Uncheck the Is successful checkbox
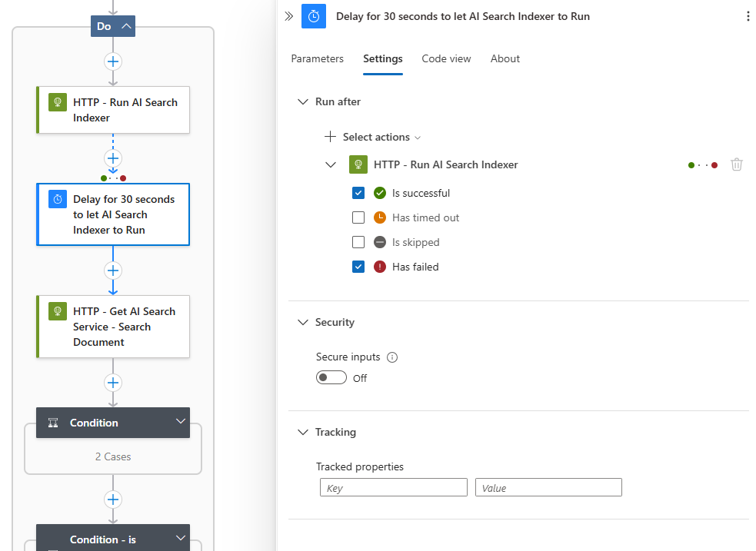Image resolution: width=756 pixels, height=551 pixels. pos(358,193)
